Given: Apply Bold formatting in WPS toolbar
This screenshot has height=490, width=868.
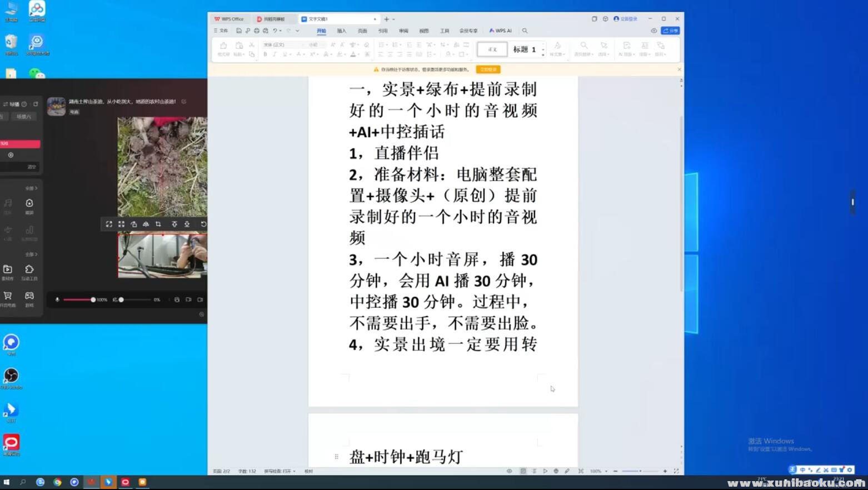Looking at the screenshot, I should pyautogui.click(x=266, y=54).
